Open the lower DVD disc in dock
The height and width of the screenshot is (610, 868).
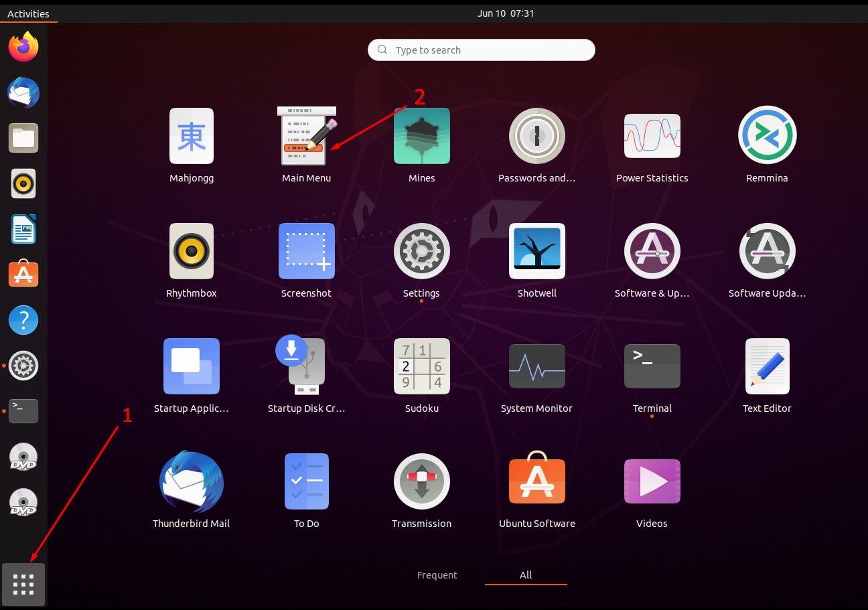tap(23, 502)
